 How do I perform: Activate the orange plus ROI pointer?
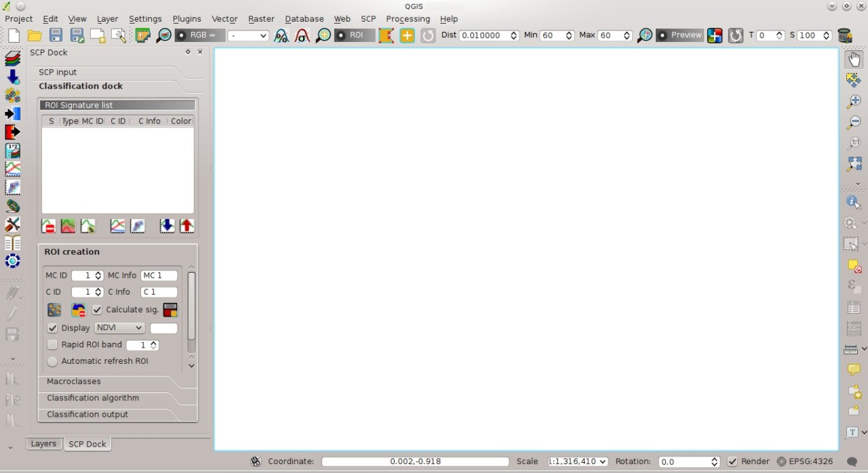click(407, 35)
